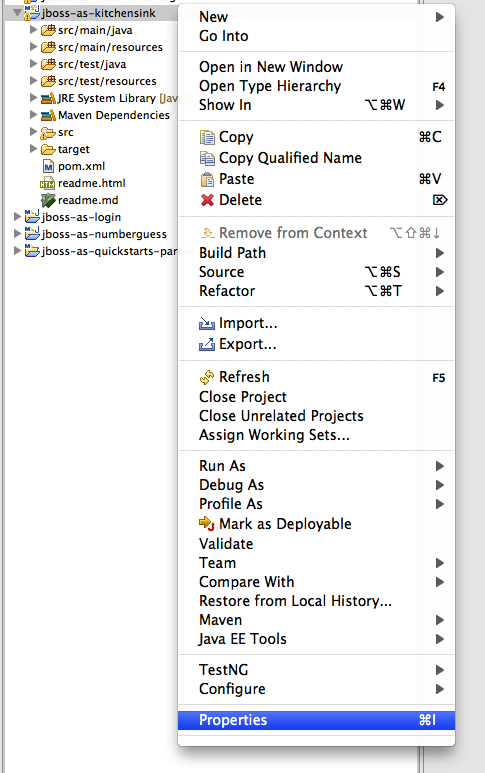Click the Paste clipboard icon

[x=207, y=179]
